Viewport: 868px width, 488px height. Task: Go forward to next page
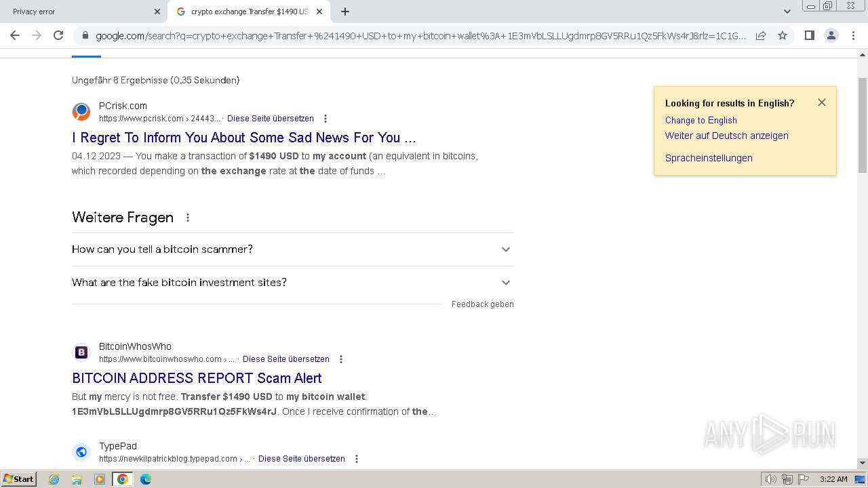(37, 35)
